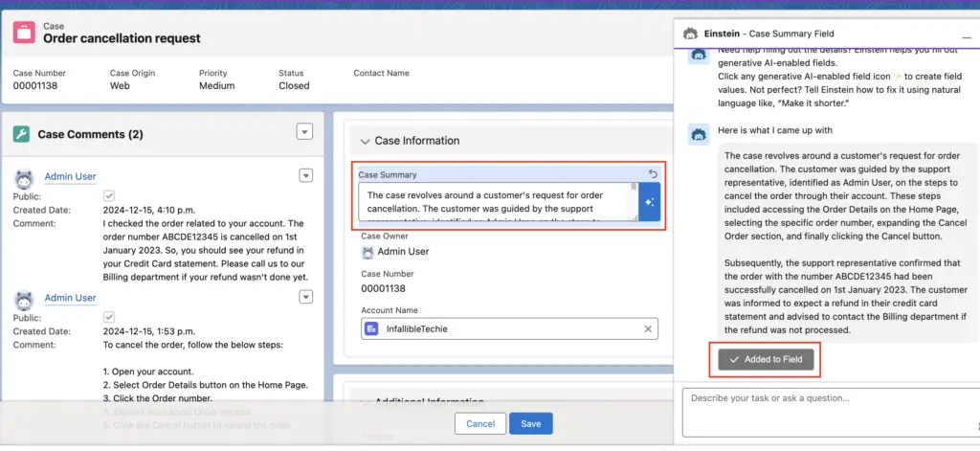The height and width of the screenshot is (451, 980).
Task: Click the Einstein generative AI sparkle button
Action: point(650,202)
